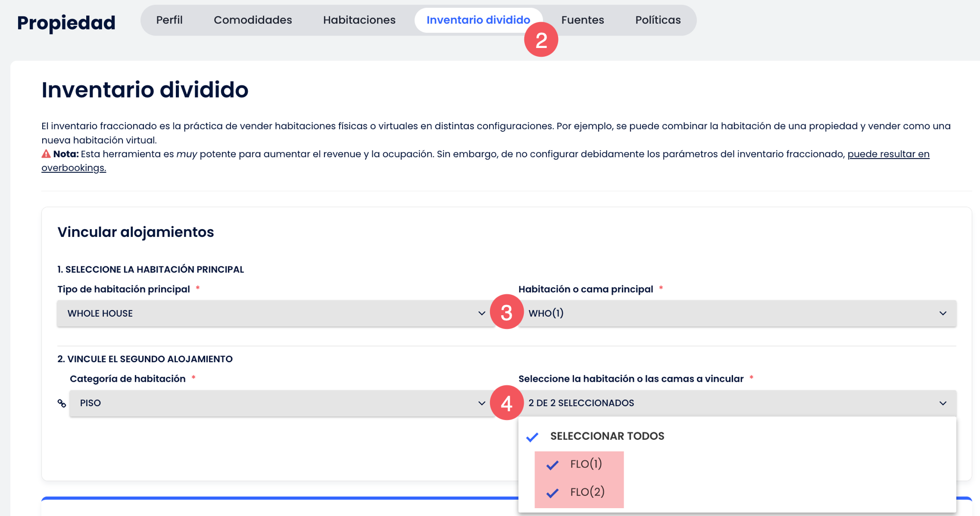Viewport: 980px width, 516px height.
Task: Open the Fuentes tab
Action: [x=583, y=20]
